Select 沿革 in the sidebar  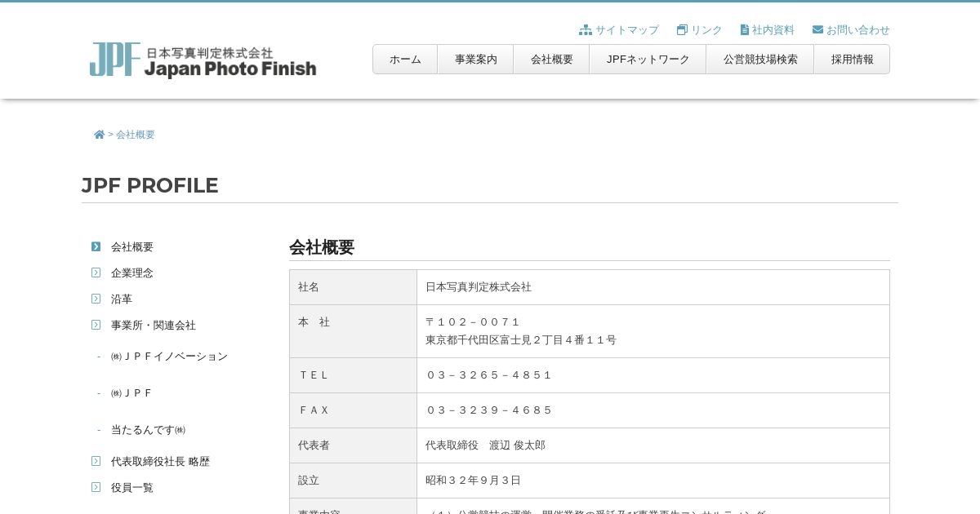122,299
